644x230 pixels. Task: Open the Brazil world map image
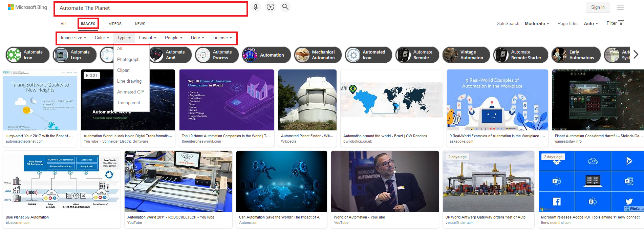[x=392, y=100]
